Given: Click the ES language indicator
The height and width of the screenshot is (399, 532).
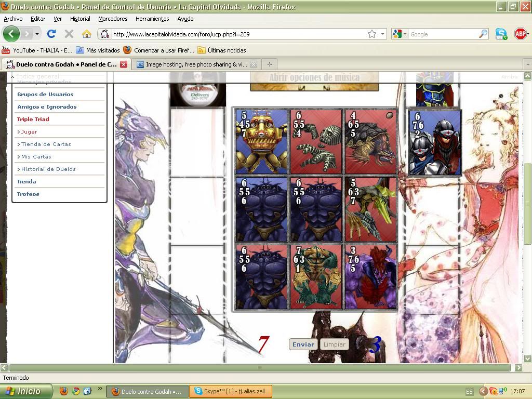Looking at the screenshot, I should [x=469, y=392].
